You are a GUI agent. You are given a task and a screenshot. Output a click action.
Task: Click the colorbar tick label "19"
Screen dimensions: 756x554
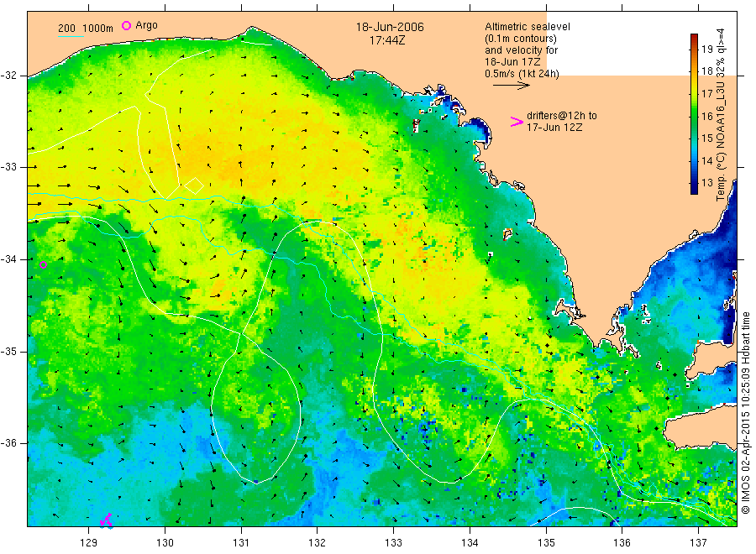click(x=706, y=50)
